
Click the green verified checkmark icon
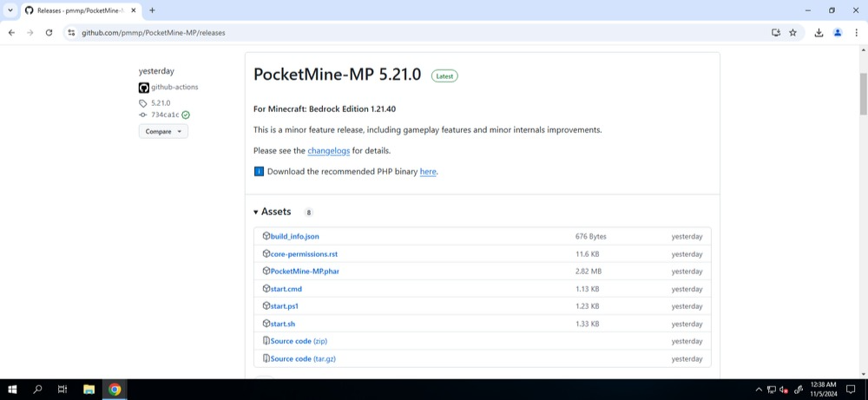click(186, 115)
